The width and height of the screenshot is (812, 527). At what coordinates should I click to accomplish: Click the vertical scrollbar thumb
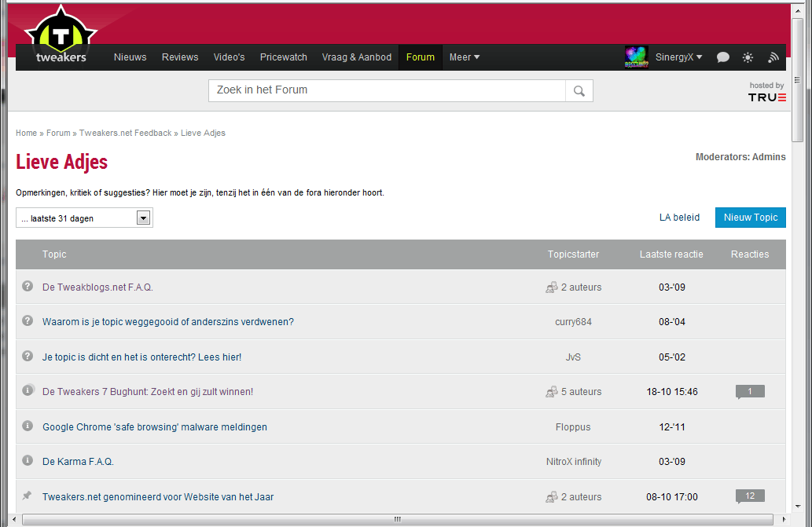[798, 79]
